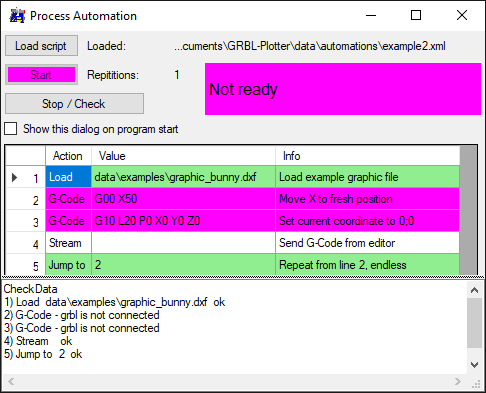Click the Value column header

tap(183, 156)
